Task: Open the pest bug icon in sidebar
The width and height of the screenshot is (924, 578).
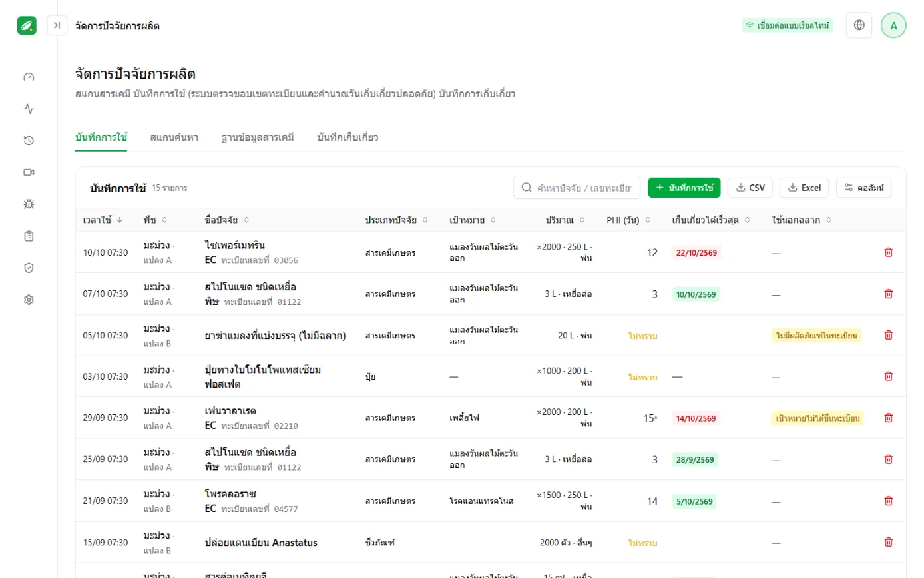Action: coord(29,204)
